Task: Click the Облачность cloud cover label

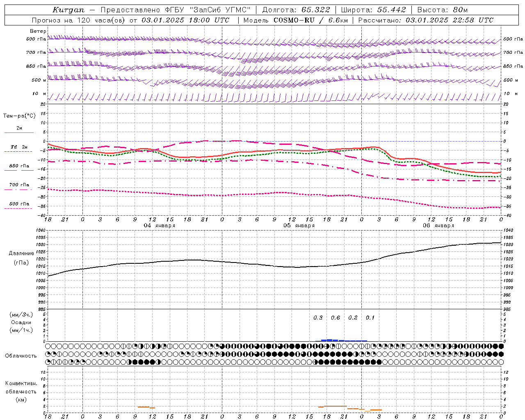Action: pos(21,356)
